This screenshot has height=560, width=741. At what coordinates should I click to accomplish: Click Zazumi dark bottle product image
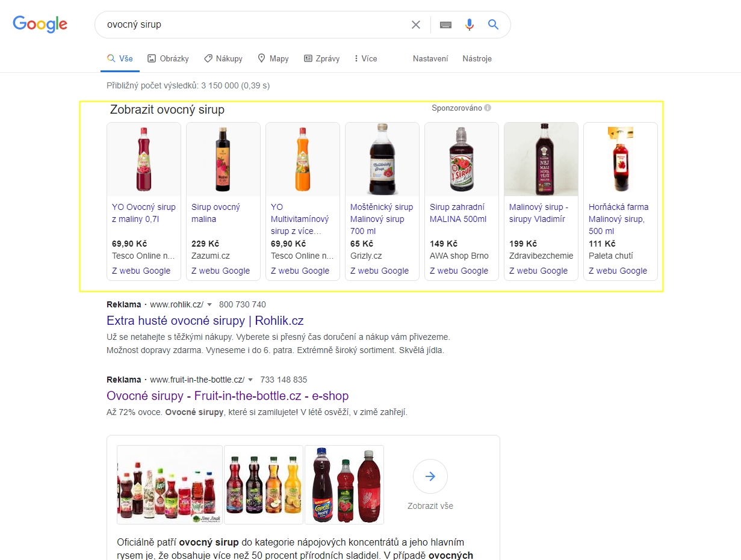(x=223, y=159)
